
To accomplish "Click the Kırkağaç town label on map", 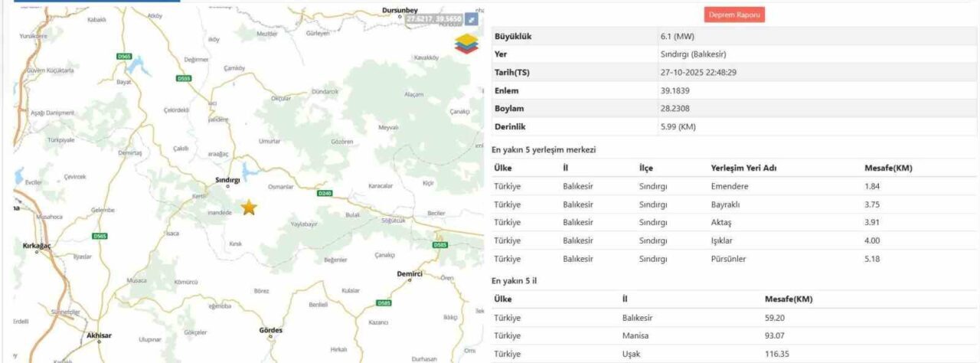I will click(x=37, y=246).
